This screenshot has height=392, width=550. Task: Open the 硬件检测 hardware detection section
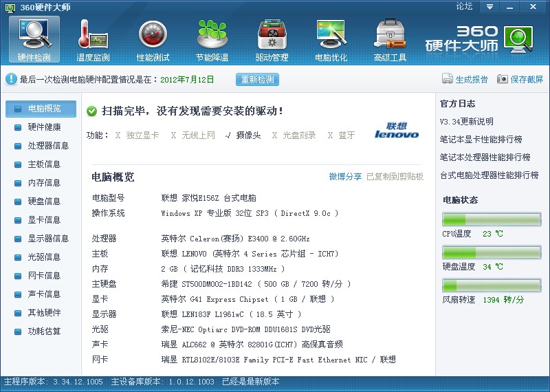click(34, 39)
